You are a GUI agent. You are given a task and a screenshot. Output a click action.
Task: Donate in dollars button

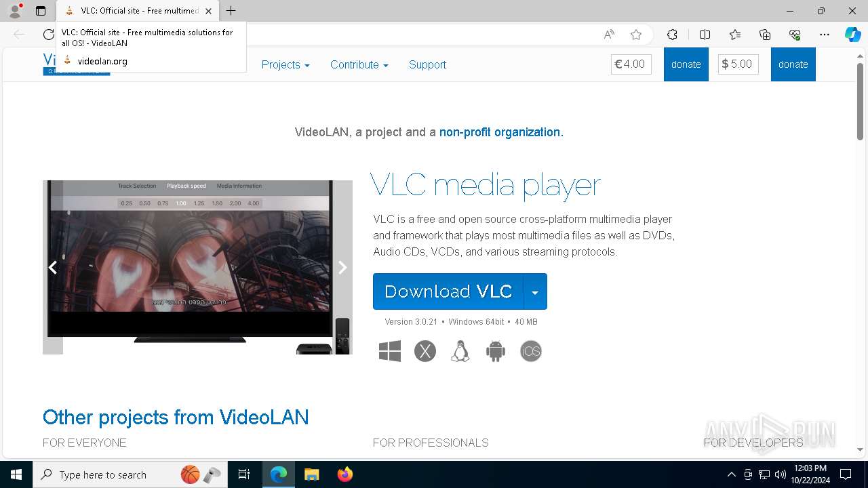click(793, 64)
